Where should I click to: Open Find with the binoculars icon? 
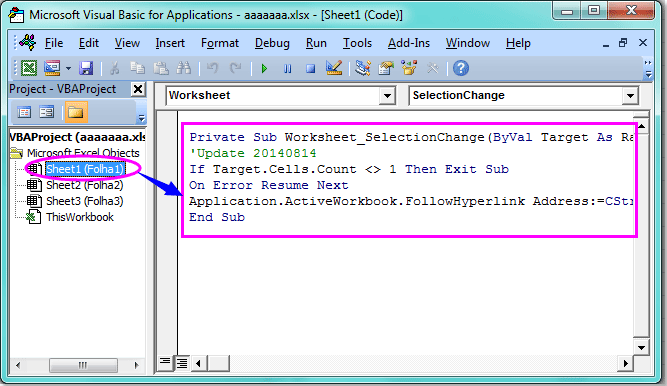pyautogui.click(x=184, y=68)
